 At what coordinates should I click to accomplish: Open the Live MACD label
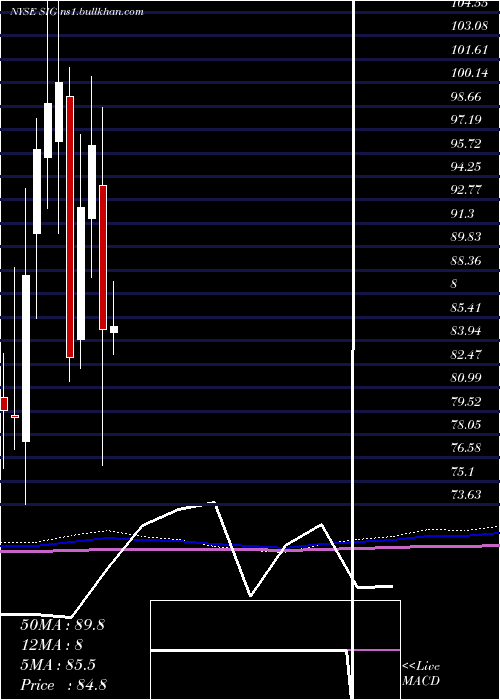pos(421,674)
